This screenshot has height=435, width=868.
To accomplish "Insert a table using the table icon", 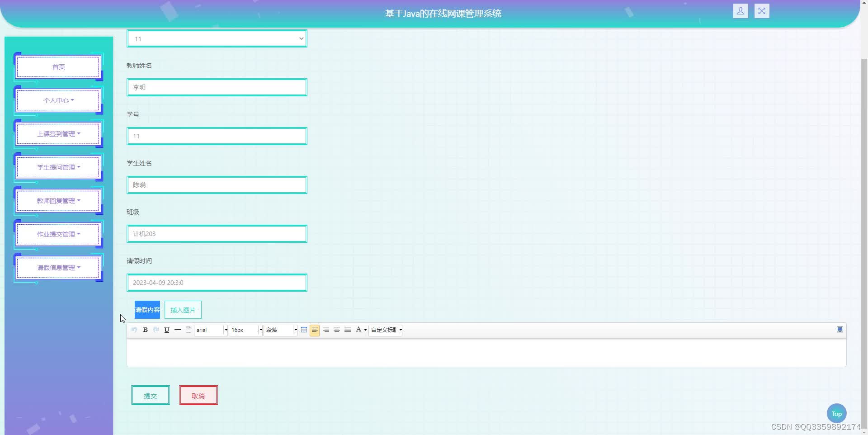I will [x=304, y=330].
